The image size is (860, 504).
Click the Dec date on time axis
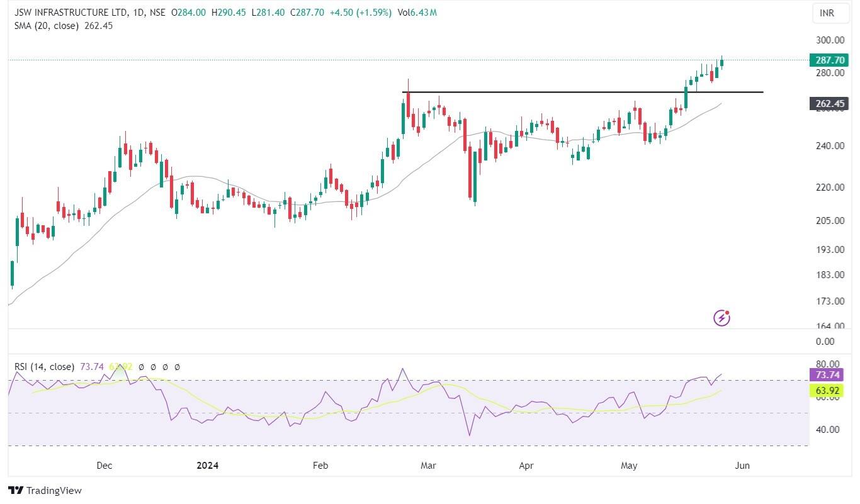point(105,466)
